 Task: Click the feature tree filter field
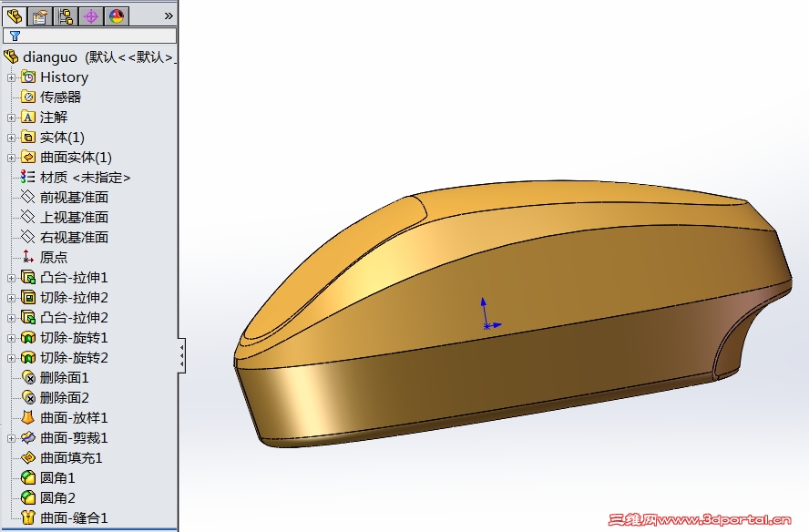[x=90, y=36]
